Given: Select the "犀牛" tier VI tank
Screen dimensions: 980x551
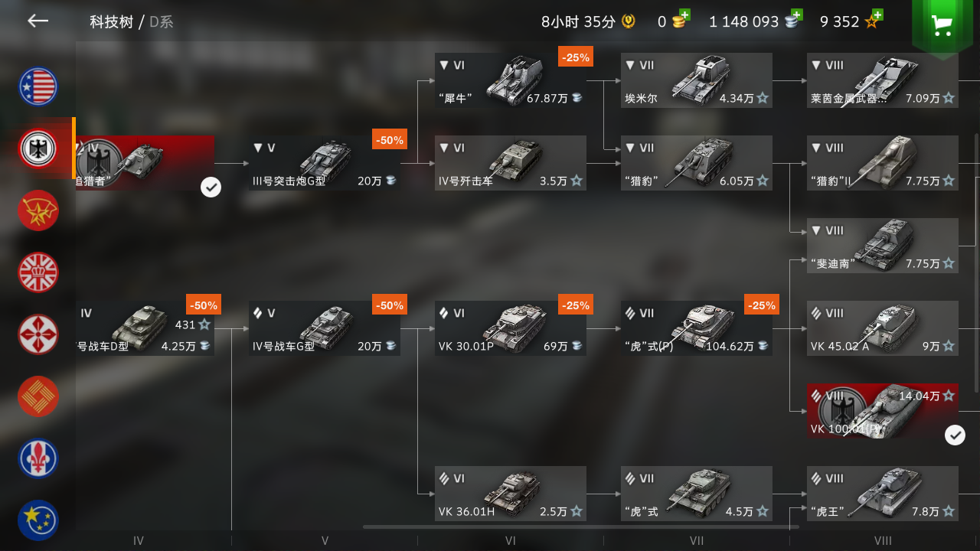Looking at the screenshot, I should pyautogui.click(x=511, y=80).
